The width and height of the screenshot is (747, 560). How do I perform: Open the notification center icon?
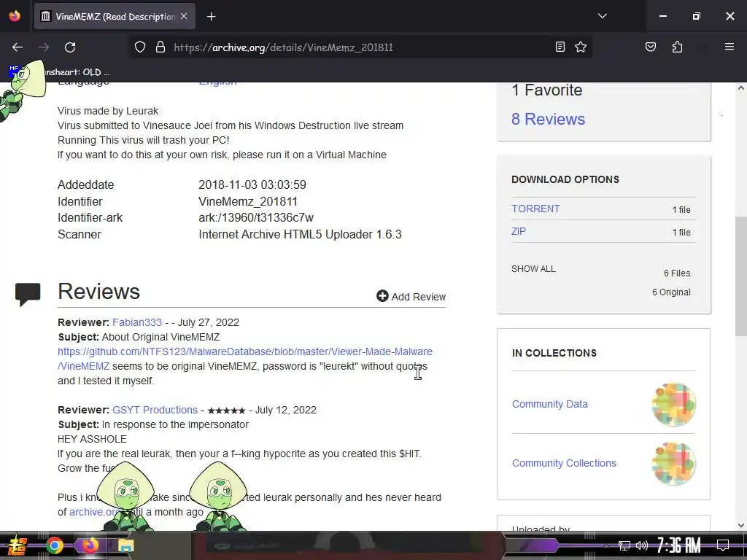click(723, 545)
